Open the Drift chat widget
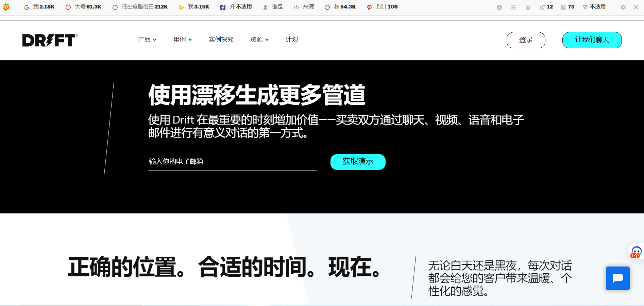 (617, 278)
